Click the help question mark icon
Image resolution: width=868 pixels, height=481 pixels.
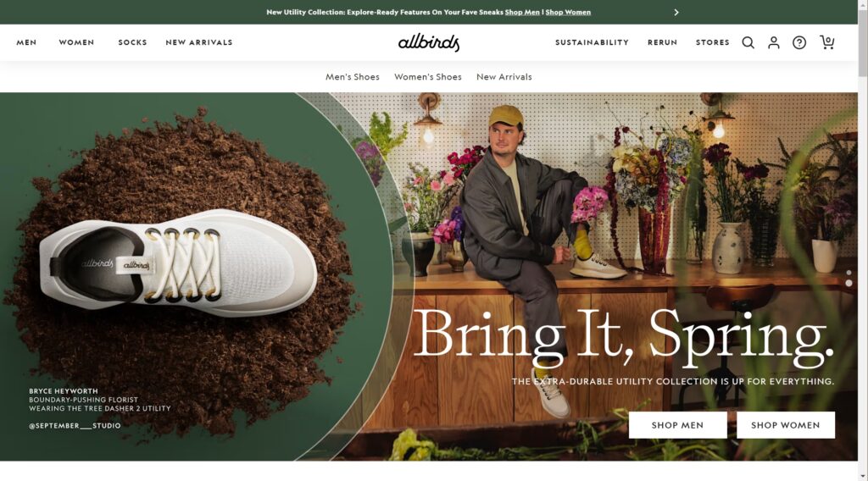click(x=798, y=42)
